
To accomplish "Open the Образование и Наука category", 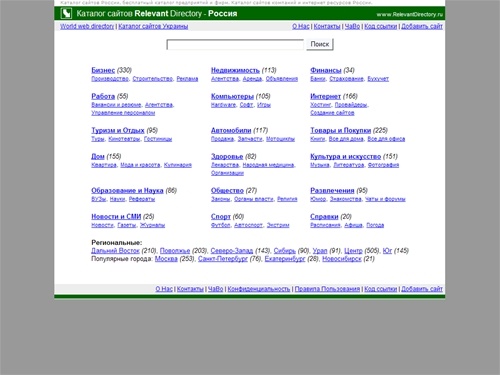I will coord(127,190).
